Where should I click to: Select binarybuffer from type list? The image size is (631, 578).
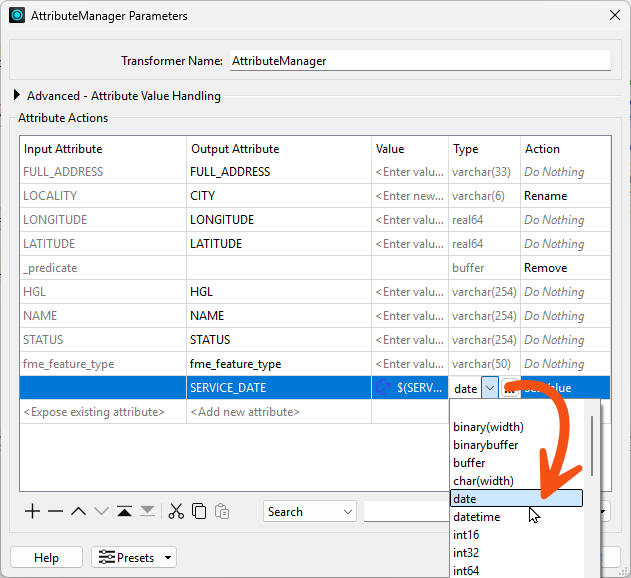pos(516,445)
